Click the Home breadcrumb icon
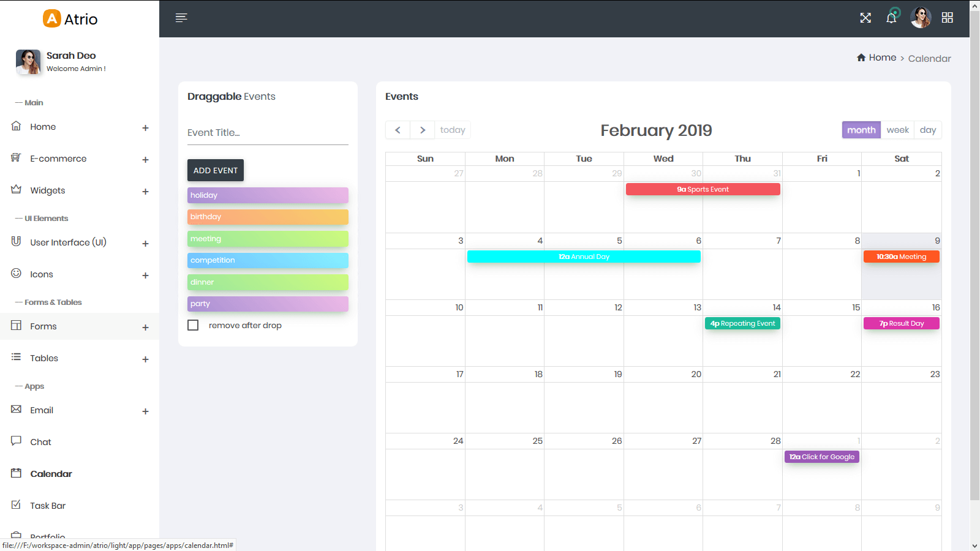The width and height of the screenshot is (980, 551). click(861, 58)
